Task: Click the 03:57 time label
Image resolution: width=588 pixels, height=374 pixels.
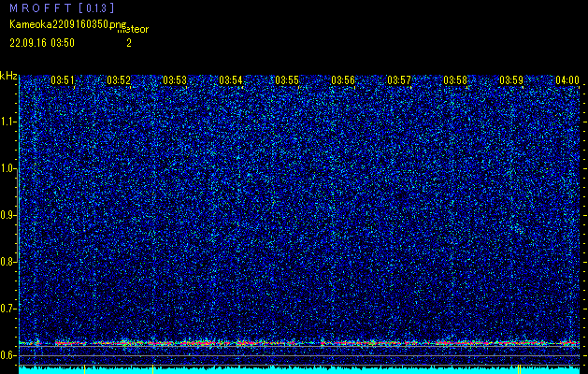Action: (x=399, y=79)
